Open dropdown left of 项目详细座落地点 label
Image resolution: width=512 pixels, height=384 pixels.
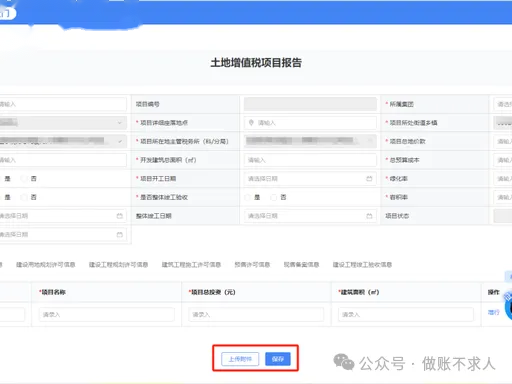tap(63, 123)
